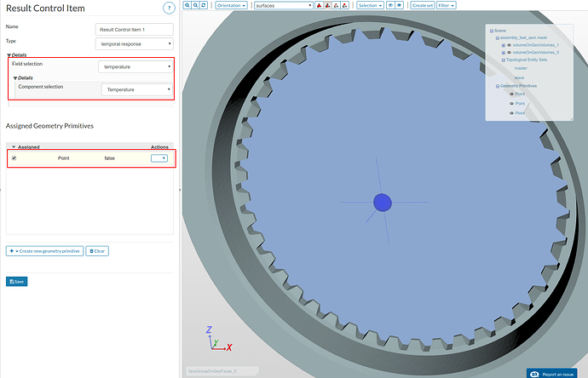Click the last red render mode icon
This screenshot has width=588, height=378.
coord(345,5)
